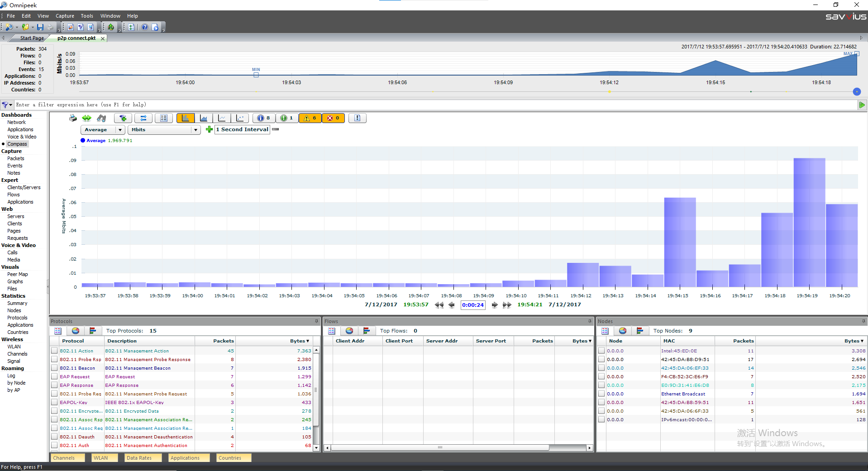Show Nodes panel as bar chart
The width and height of the screenshot is (868, 471).
point(640,331)
